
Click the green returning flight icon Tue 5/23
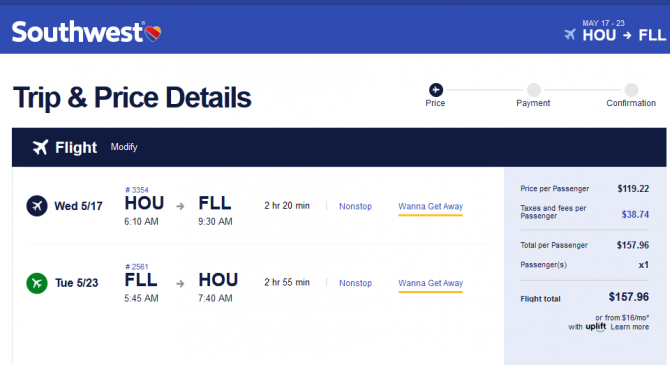(x=37, y=283)
